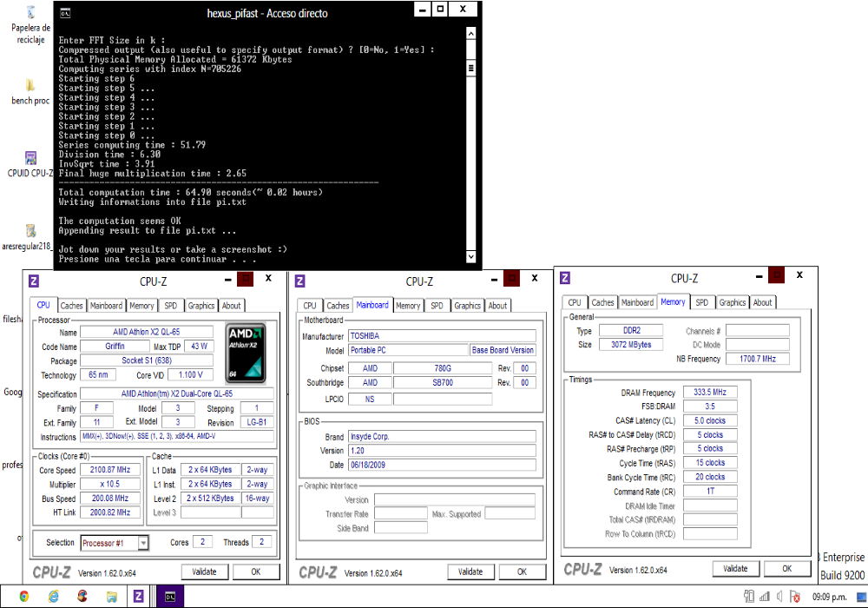Open About tab in first CPU-Z window

coord(232,306)
